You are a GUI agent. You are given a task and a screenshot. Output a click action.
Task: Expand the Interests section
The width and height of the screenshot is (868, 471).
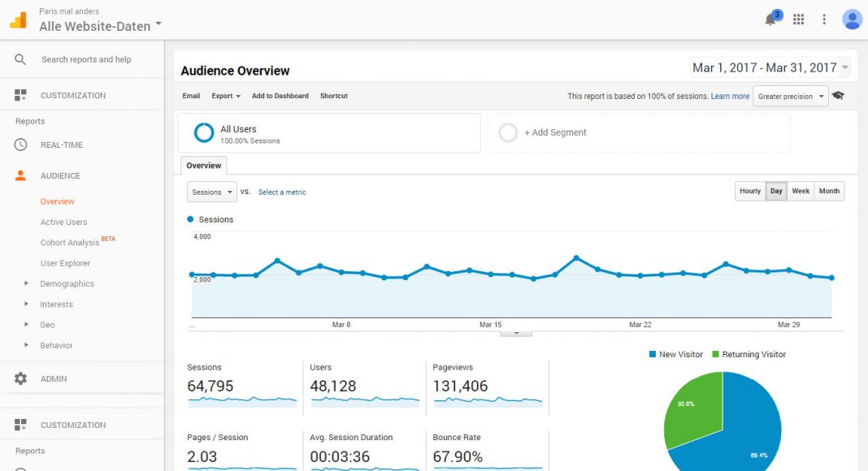point(26,304)
